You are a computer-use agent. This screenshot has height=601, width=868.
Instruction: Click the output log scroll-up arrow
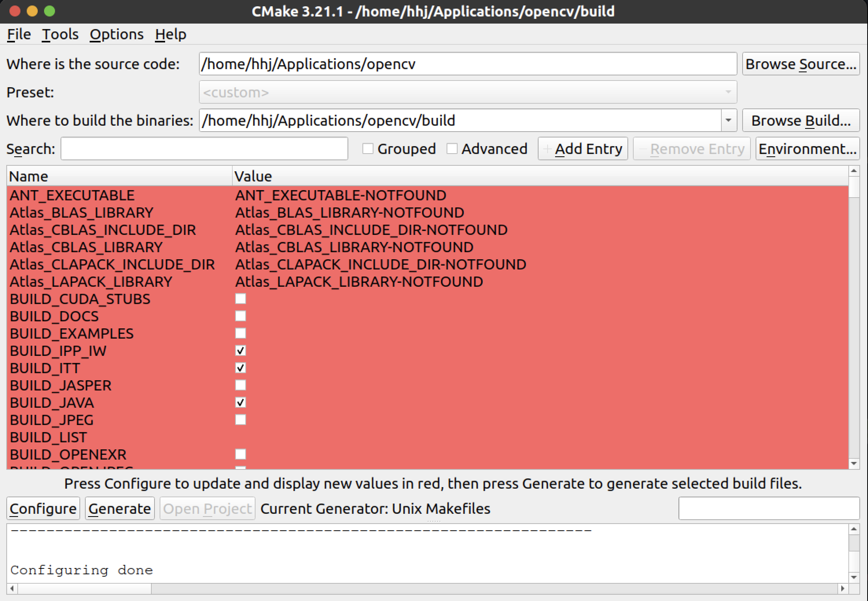(853, 529)
